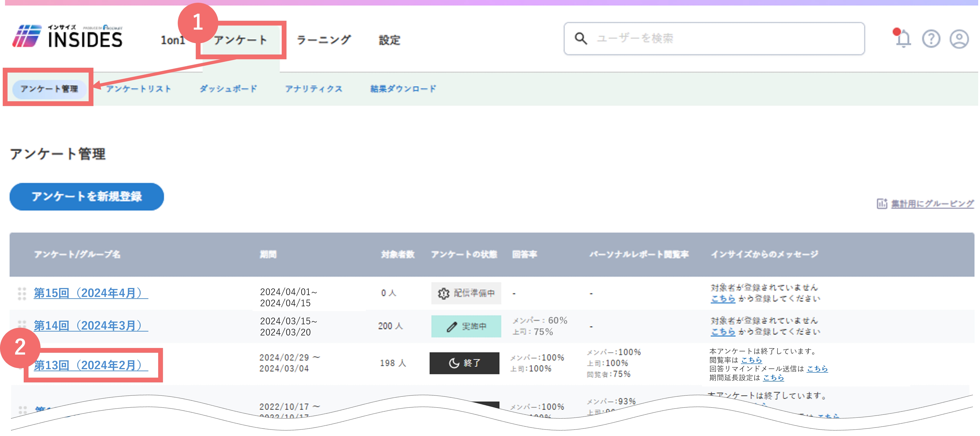Viewport: 980px width, 436px height.
Task: Click the 198 人 cell
Action: click(x=393, y=363)
